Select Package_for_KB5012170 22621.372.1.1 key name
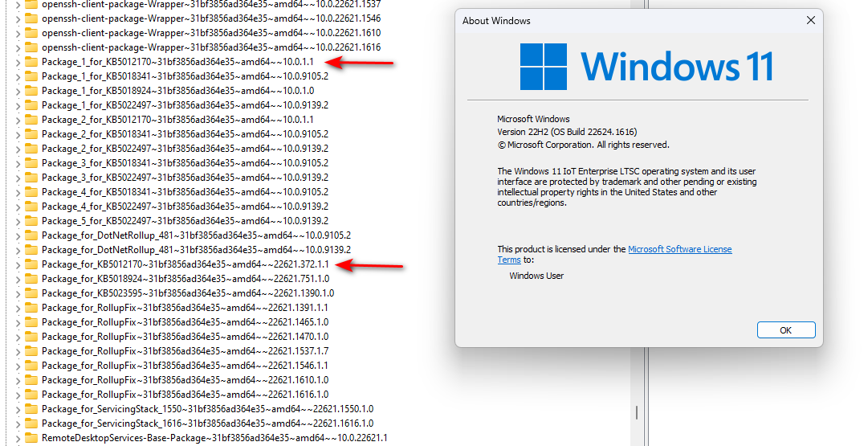 tap(185, 264)
